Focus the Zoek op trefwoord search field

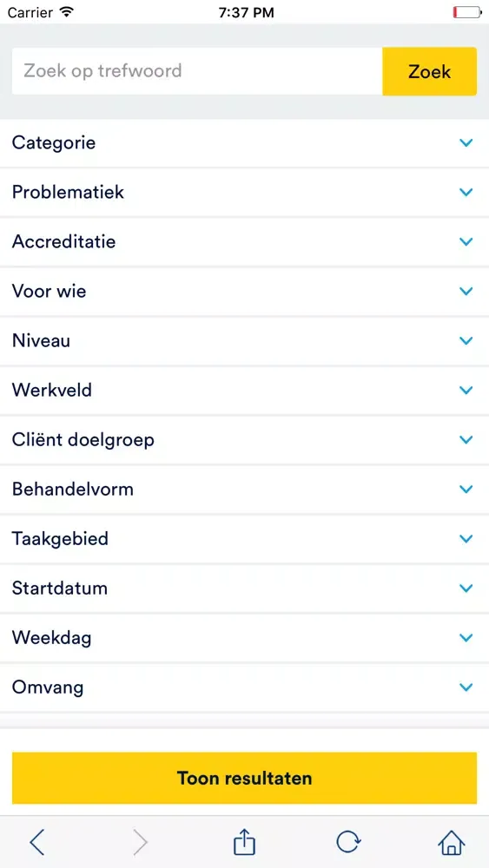pyautogui.click(x=197, y=71)
